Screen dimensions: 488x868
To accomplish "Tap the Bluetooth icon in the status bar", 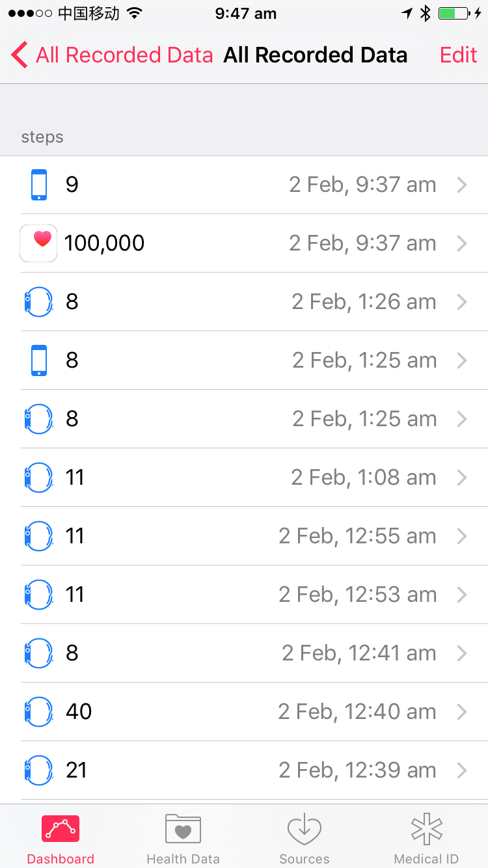I will tap(426, 14).
